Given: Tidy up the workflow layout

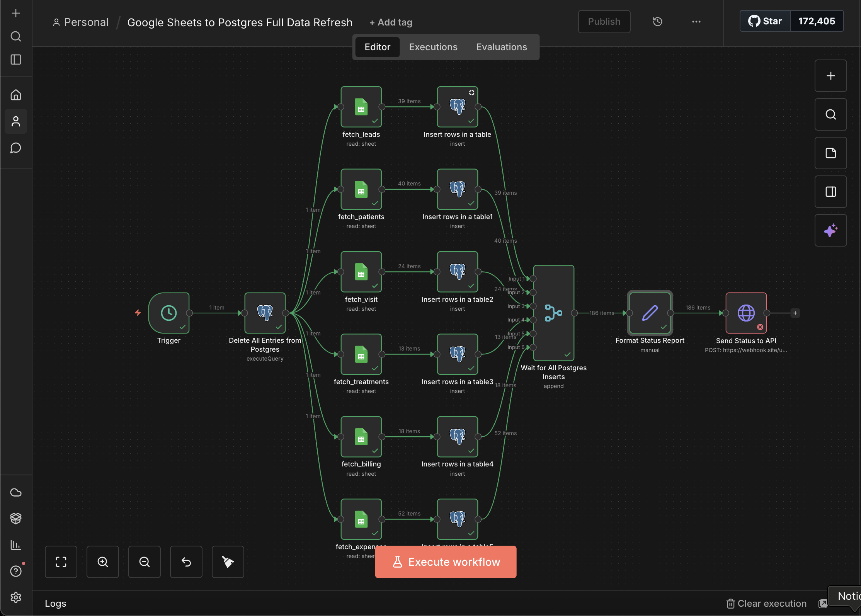Looking at the screenshot, I should [x=228, y=562].
